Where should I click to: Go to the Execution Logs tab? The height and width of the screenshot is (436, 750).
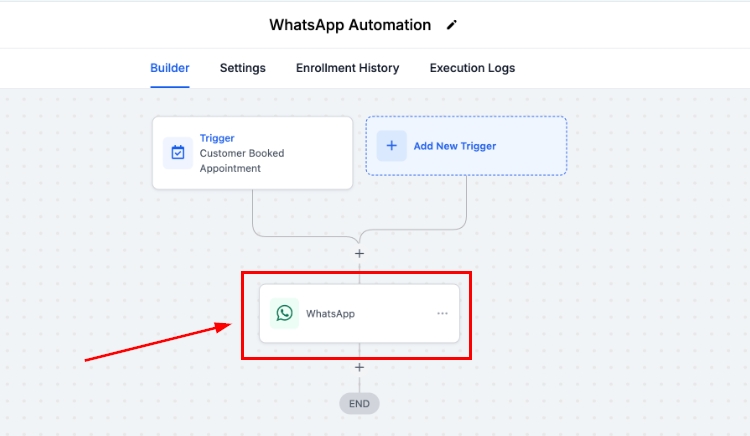click(x=472, y=68)
